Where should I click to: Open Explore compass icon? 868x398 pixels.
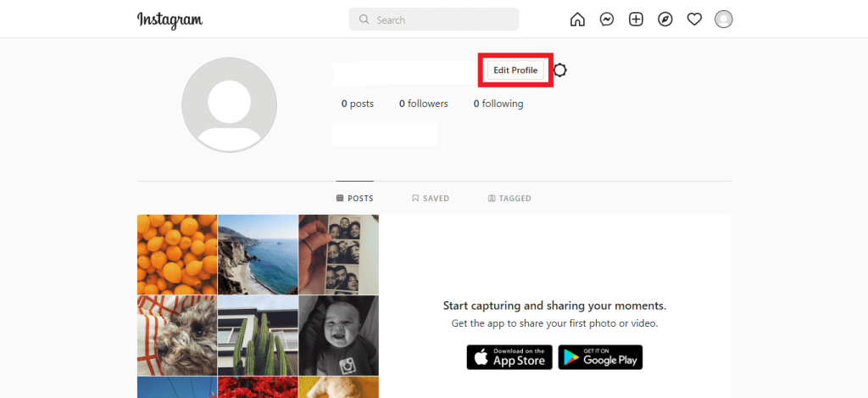pyautogui.click(x=665, y=20)
